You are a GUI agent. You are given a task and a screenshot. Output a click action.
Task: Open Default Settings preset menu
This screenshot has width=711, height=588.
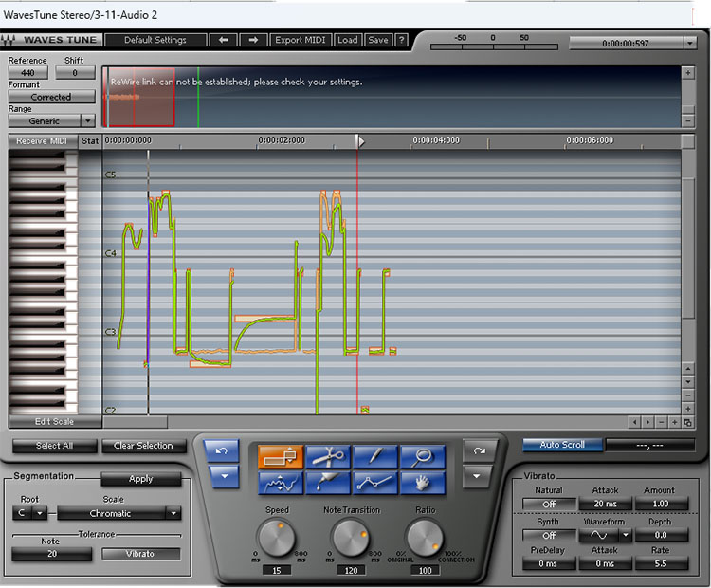[x=155, y=40]
